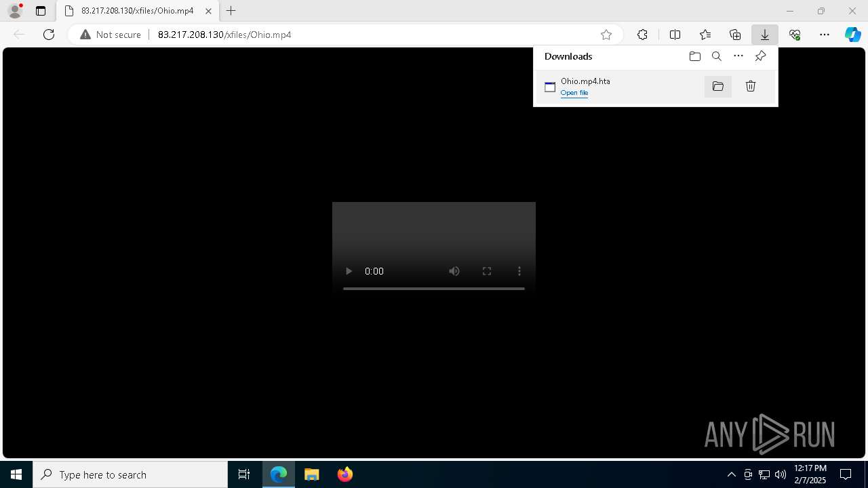This screenshot has height=488, width=868.
Task: Show Ohio.mp4.hta in folder
Action: click(x=718, y=86)
